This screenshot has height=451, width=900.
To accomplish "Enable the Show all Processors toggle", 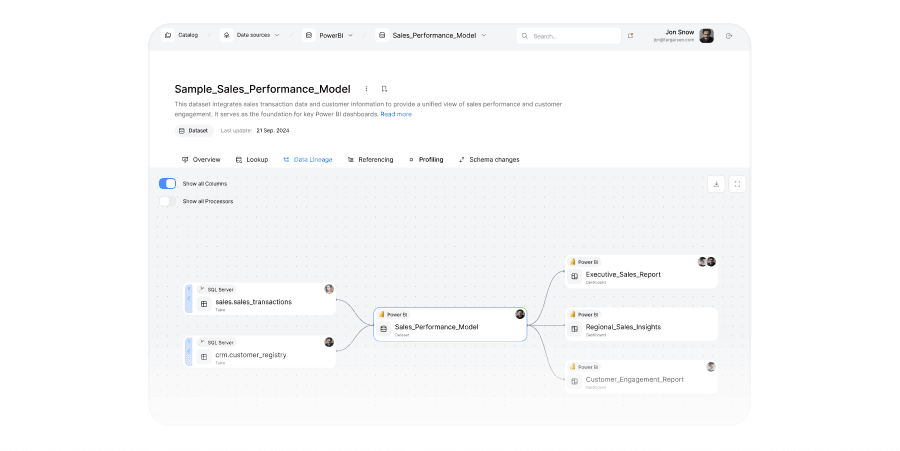I will point(168,201).
